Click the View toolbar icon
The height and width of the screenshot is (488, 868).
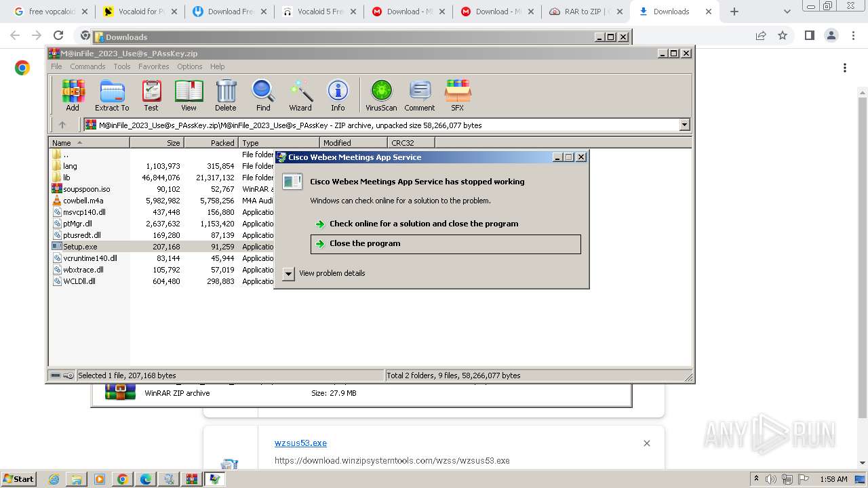point(189,95)
